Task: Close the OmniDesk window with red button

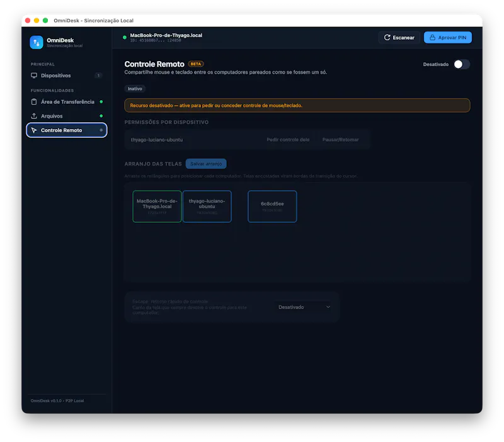Action: [28, 21]
